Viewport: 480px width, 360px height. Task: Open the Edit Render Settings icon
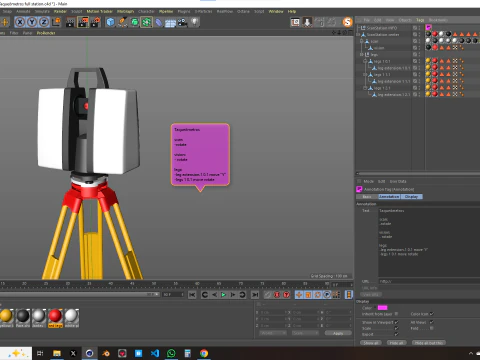pyautogui.click(x=96, y=22)
